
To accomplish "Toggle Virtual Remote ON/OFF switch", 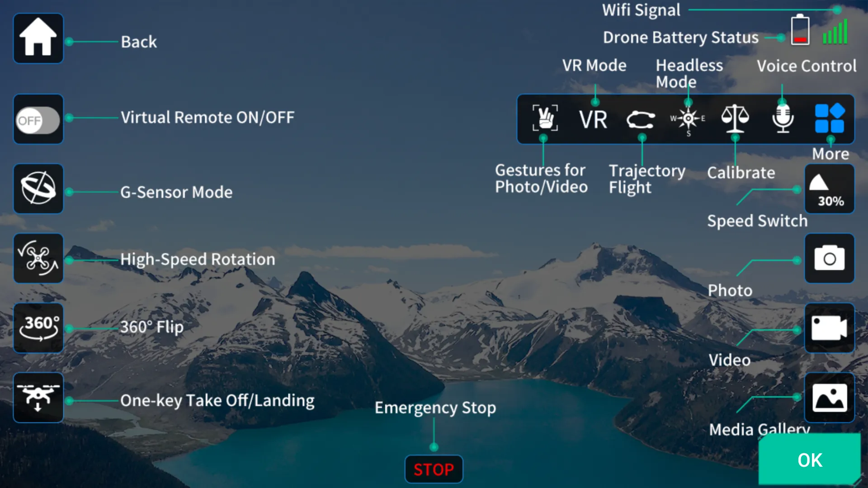I will [38, 118].
